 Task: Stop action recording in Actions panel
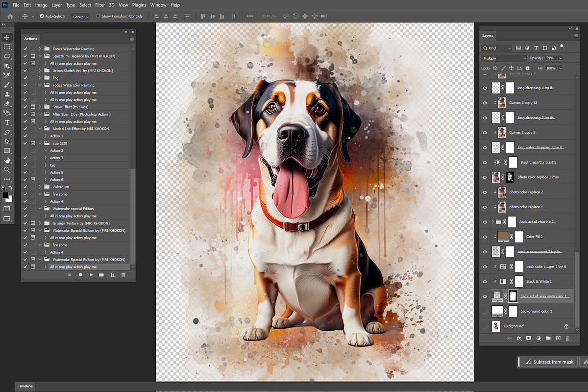[x=70, y=275]
